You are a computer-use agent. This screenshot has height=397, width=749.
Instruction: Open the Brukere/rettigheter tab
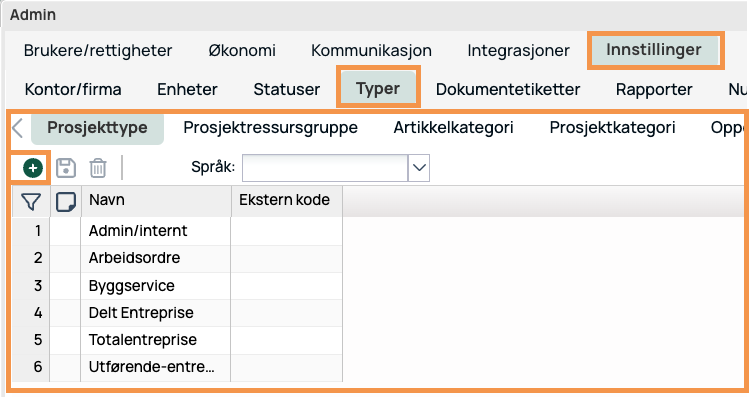98,50
